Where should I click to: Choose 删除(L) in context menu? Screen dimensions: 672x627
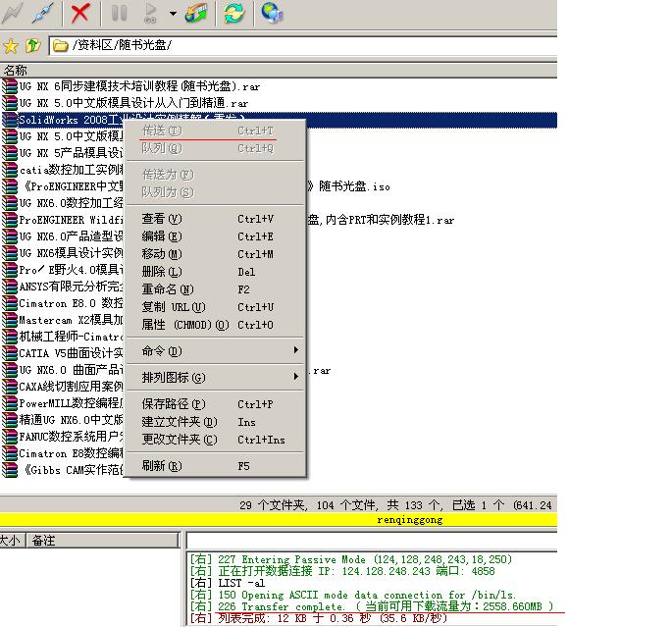[x=217, y=272]
